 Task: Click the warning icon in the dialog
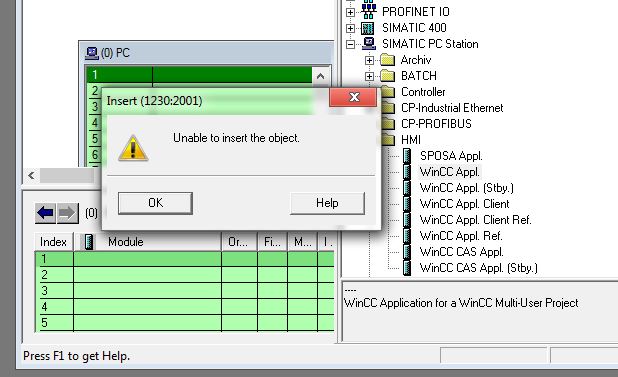[133, 148]
